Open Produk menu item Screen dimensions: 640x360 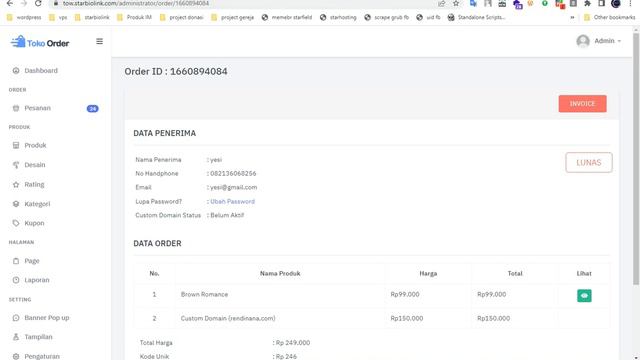(x=35, y=145)
